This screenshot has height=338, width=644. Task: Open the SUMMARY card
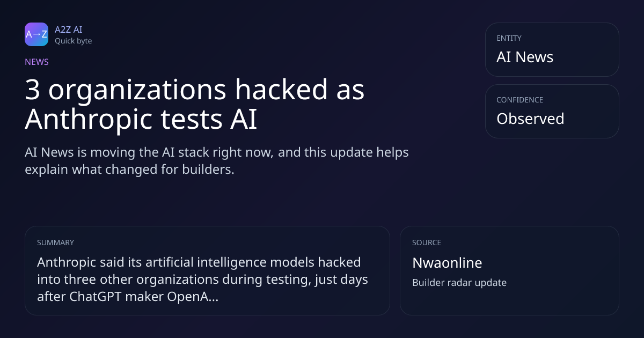coord(207,270)
